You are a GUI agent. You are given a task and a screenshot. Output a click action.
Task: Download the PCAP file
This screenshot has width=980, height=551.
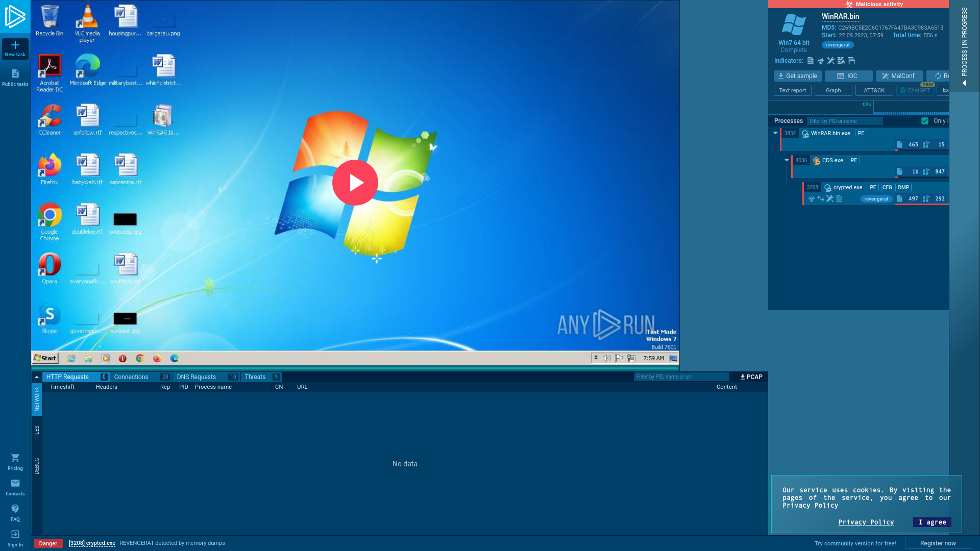point(751,377)
